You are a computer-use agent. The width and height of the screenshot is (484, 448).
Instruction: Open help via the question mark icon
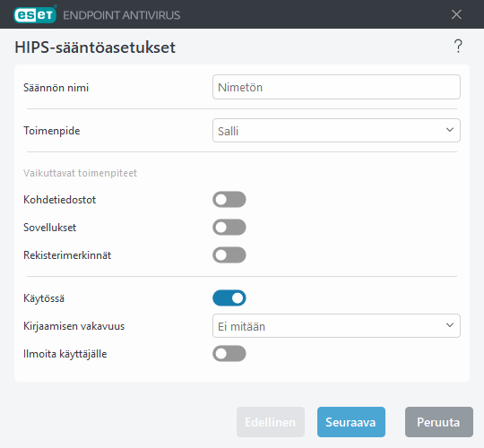(x=458, y=47)
